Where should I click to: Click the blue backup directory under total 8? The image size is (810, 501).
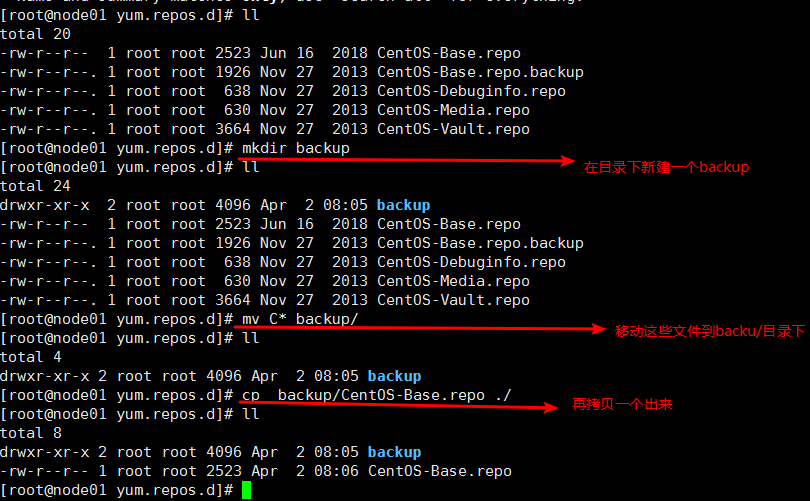point(395,452)
